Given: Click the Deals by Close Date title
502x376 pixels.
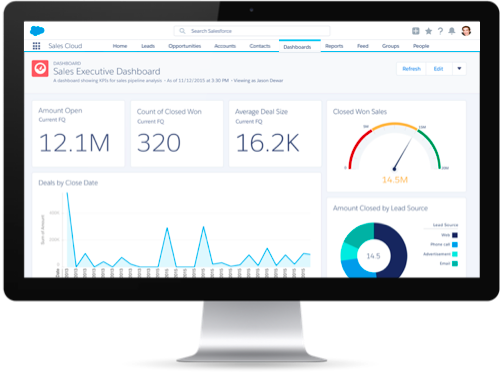Looking at the screenshot, I should tap(68, 183).
